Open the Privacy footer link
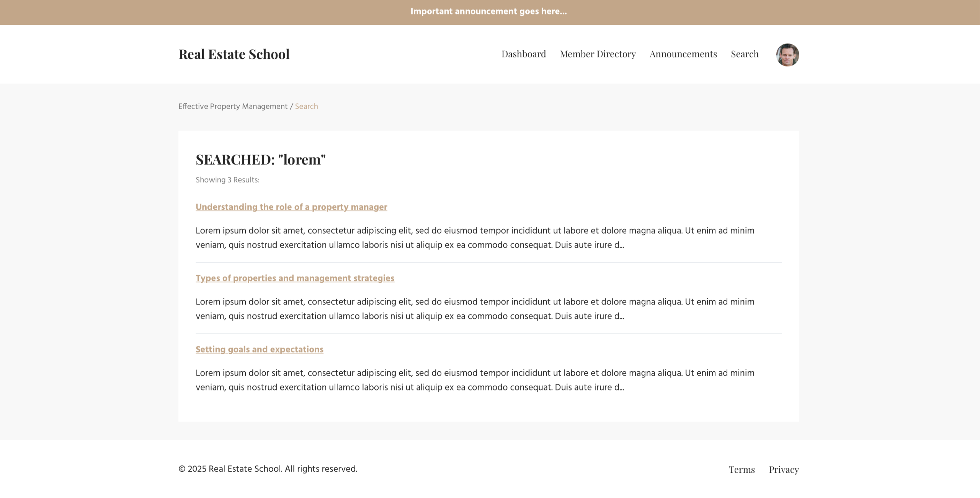The height and width of the screenshot is (498, 980). (x=784, y=469)
